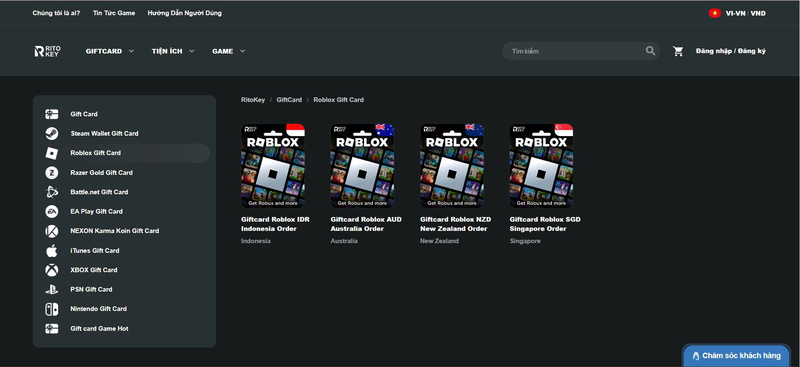
Task: Select iTunes Gift Card label
Action: pos(95,251)
